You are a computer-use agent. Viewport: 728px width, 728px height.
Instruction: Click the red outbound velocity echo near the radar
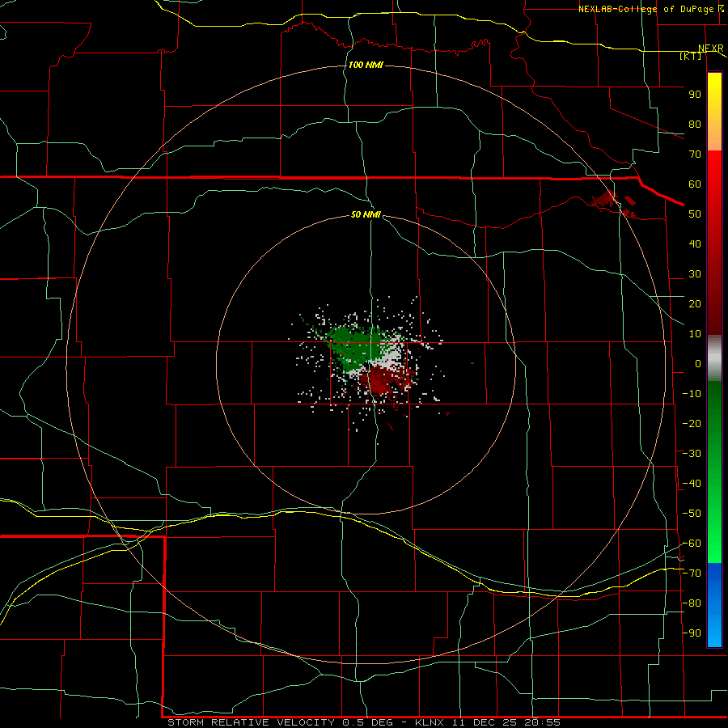384,379
